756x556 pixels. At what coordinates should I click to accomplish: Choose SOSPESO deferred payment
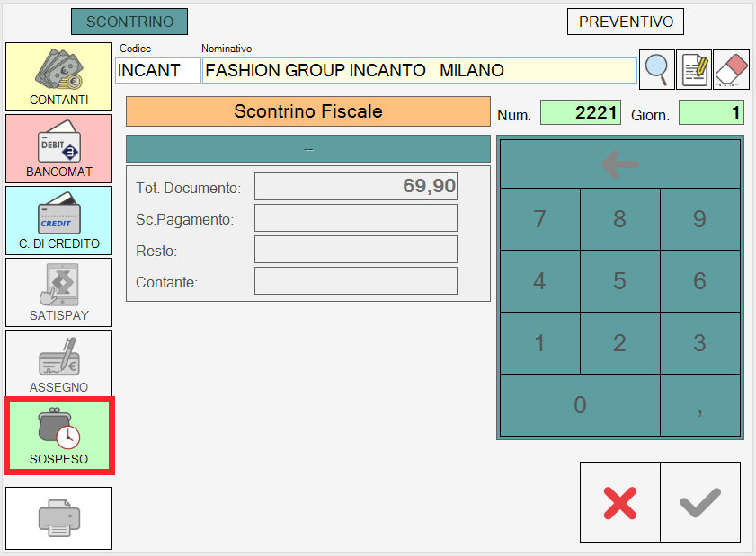click(x=58, y=437)
